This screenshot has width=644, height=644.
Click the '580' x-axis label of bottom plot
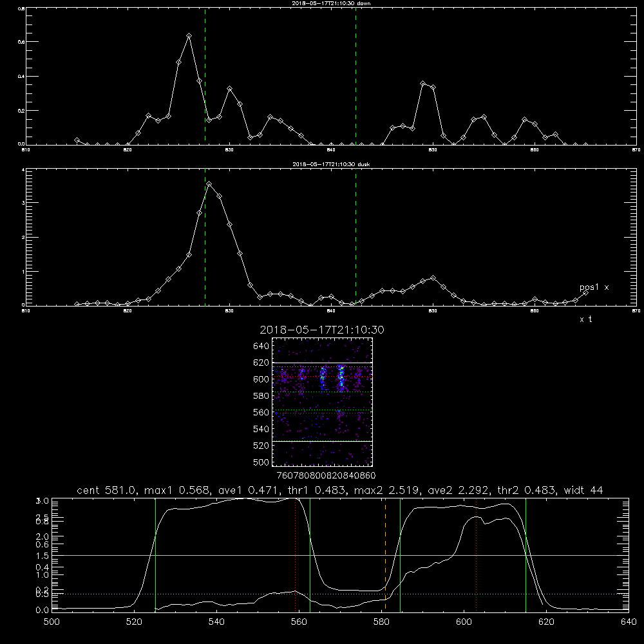(381, 622)
